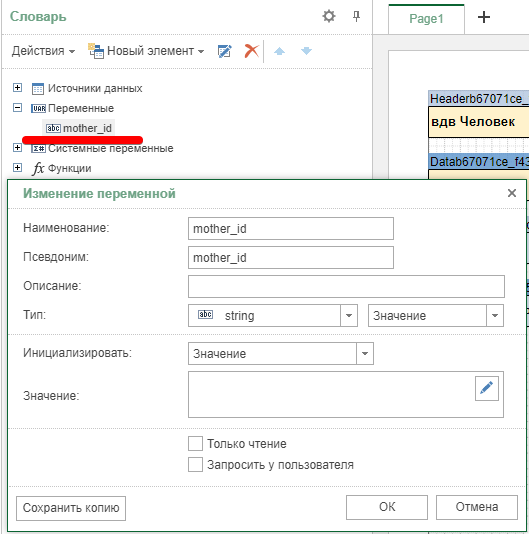Screen dimensions: 529x534
Task: Open the Действия menu
Action: click(x=43, y=51)
